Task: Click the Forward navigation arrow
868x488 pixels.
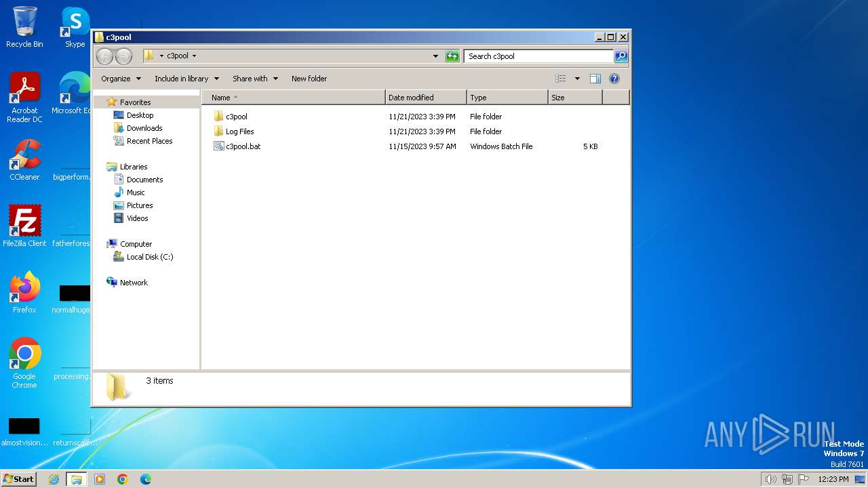Action: (123, 56)
